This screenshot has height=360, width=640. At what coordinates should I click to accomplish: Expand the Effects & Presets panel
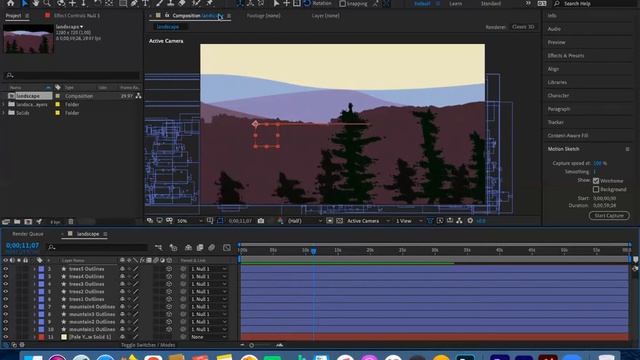coord(566,56)
